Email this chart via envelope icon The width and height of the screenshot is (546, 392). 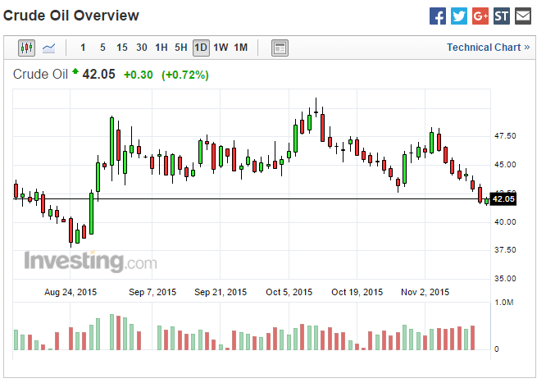tap(523, 16)
